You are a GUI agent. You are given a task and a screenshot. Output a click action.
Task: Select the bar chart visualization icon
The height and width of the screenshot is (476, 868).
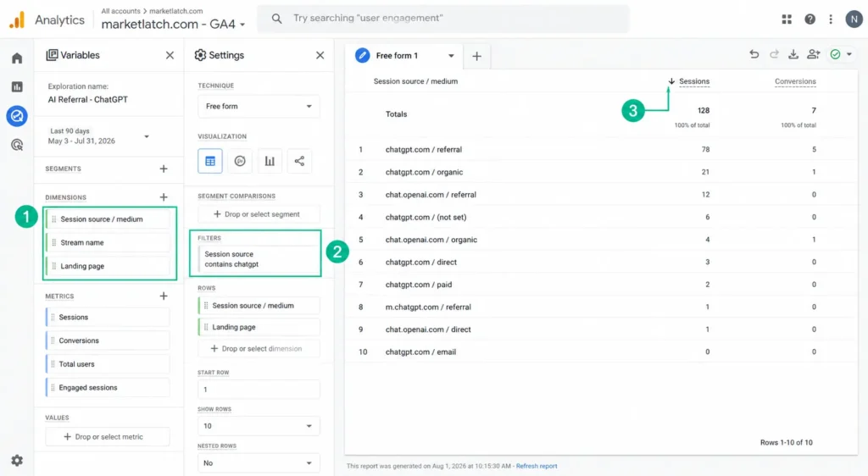coord(270,161)
